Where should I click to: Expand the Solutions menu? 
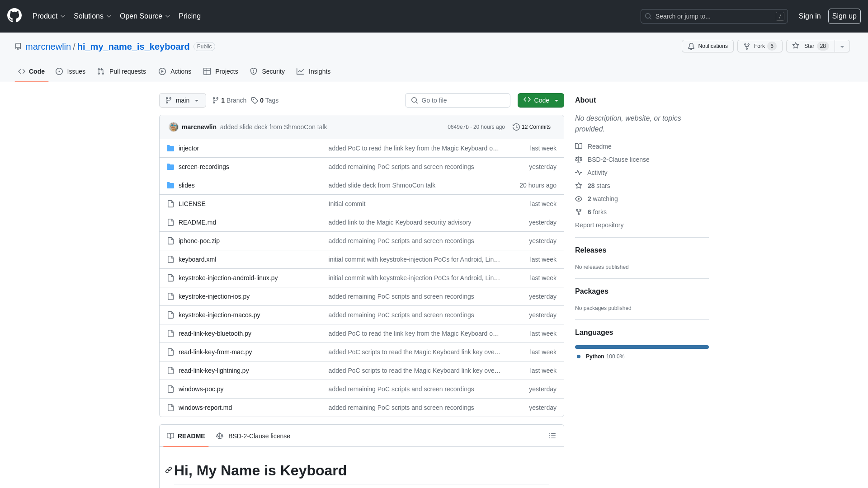pyautogui.click(x=92, y=16)
